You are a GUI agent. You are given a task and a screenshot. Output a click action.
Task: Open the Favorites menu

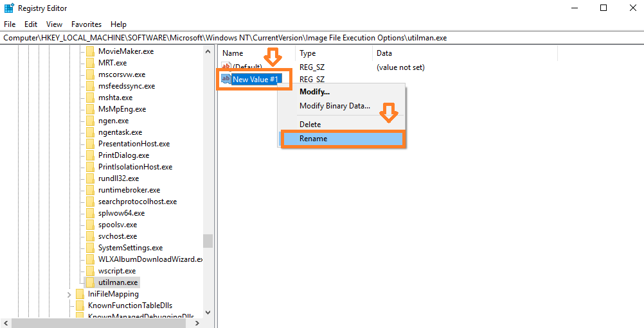coord(86,24)
